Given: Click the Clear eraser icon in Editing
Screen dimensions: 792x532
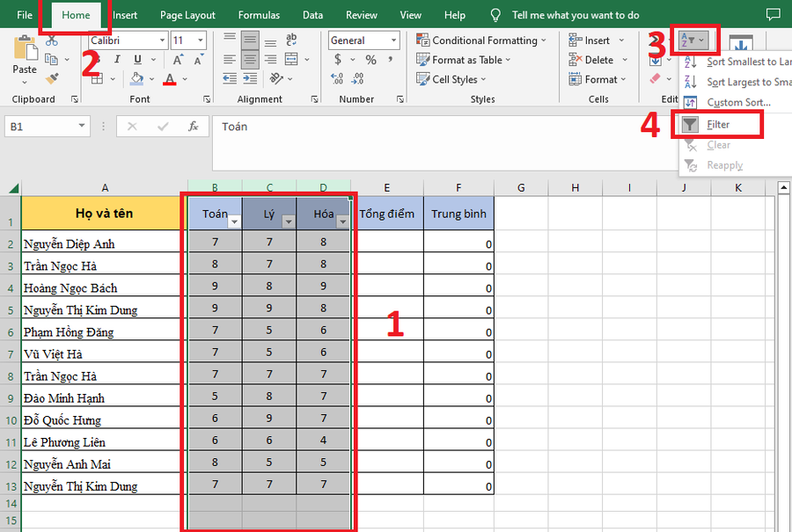Looking at the screenshot, I should pyautogui.click(x=655, y=79).
